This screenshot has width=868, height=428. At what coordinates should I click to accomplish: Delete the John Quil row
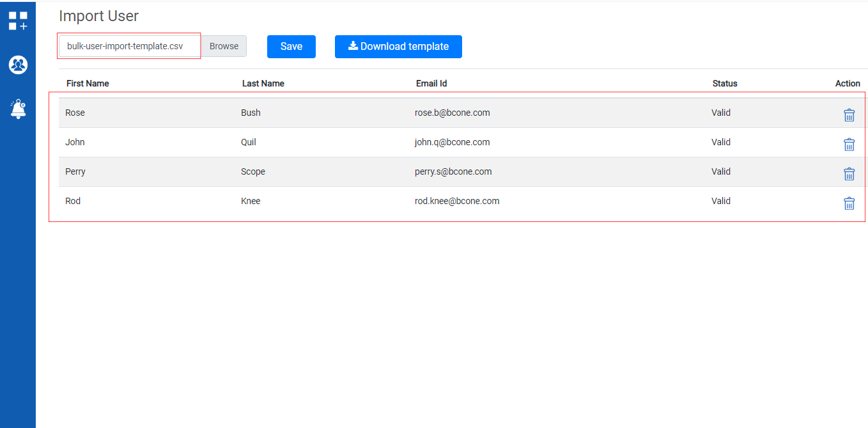[x=849, y=145]
